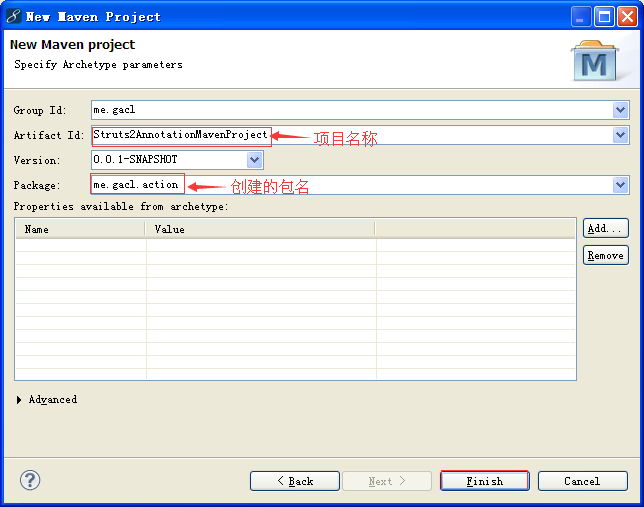Click the Finish button
The width and height of the screenshot is (644, 507).
[485, 481]
